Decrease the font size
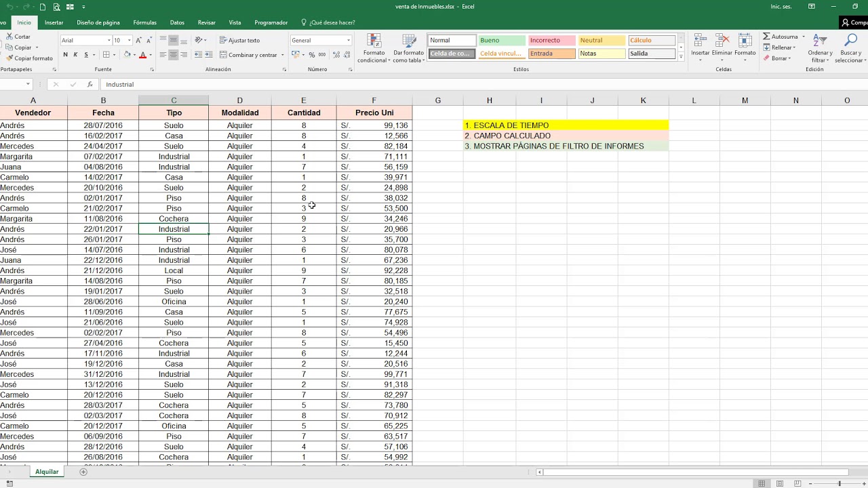The image size is (868, 488). (149, 41)
